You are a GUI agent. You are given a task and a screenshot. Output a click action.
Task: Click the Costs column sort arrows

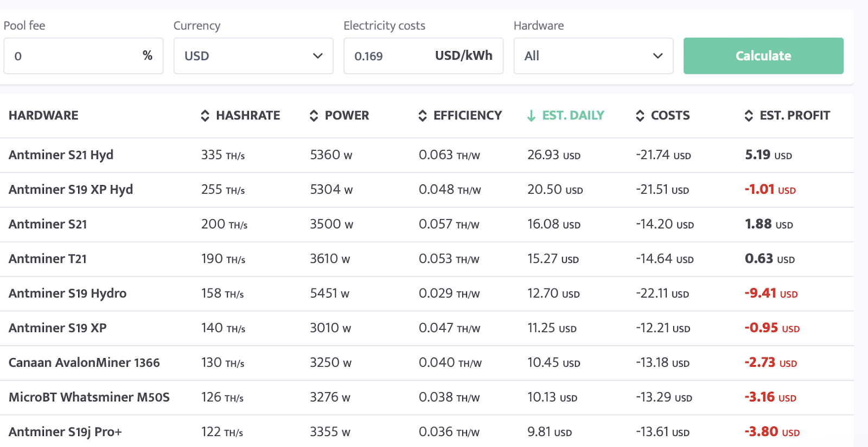(x=640, y=116)
